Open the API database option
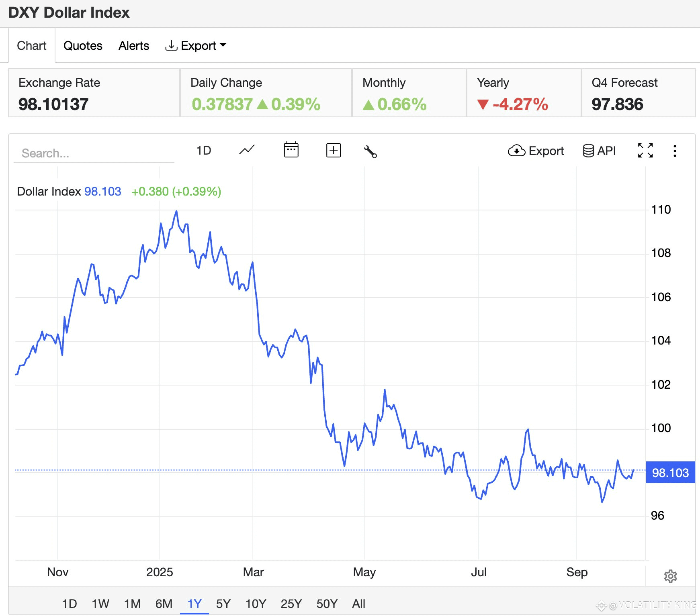This screenshot has height=616, width=700. coord(599,151)
